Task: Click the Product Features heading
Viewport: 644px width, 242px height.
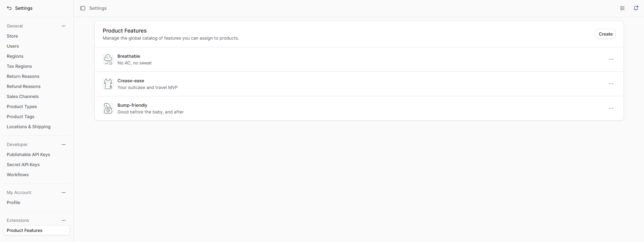Action: pos(125,31)
